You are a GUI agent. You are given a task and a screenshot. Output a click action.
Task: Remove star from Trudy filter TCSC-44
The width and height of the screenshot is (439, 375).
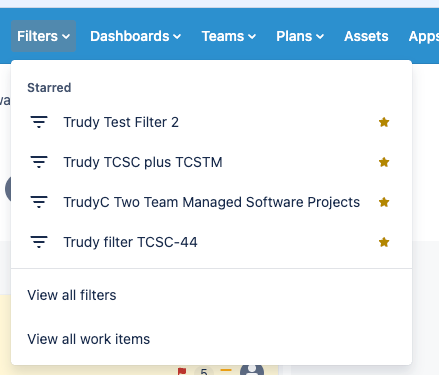[384, 242]
